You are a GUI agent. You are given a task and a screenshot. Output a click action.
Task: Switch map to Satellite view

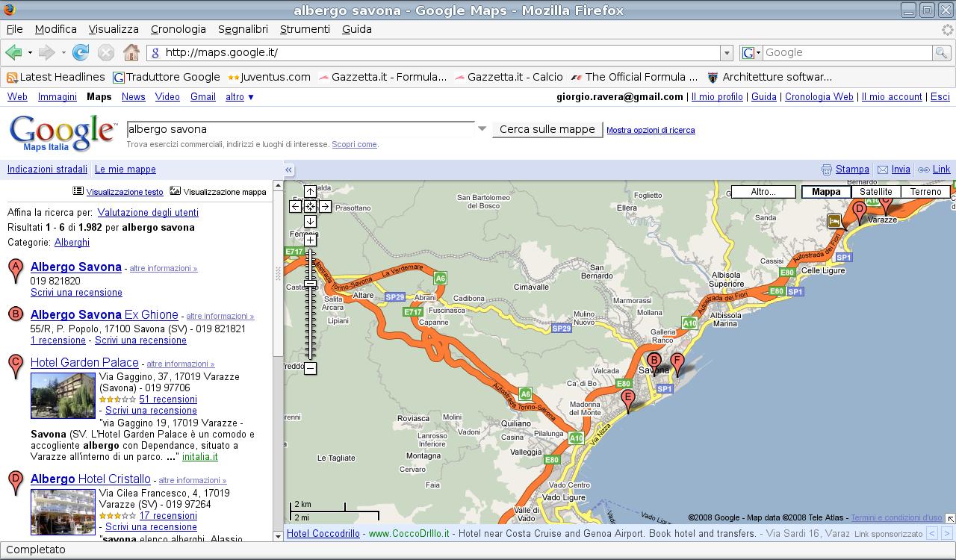875,192
